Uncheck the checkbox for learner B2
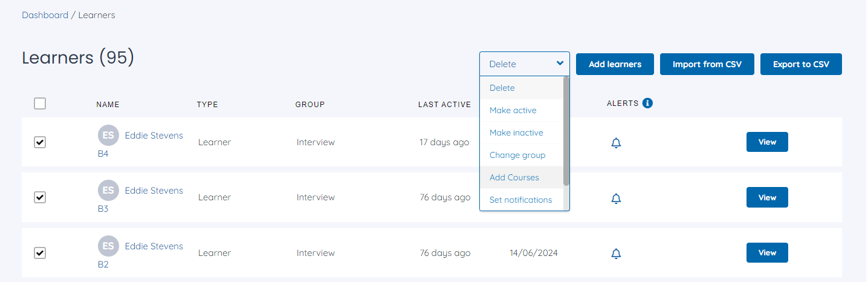The height and width of the screenshot is (282, 868). tap(40, 253)
